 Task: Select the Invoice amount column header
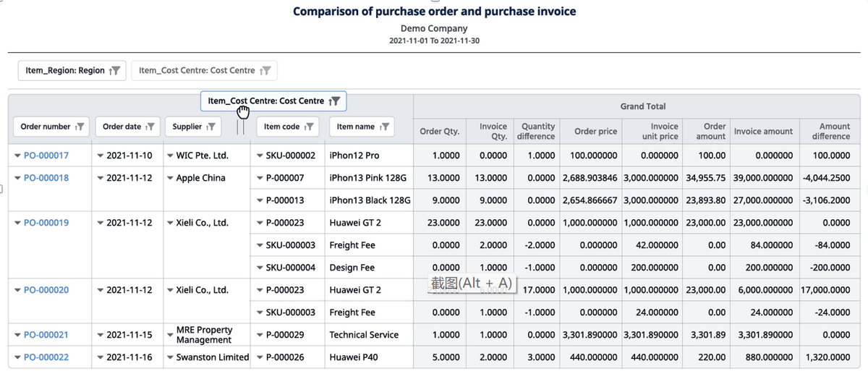pos(763,131)
